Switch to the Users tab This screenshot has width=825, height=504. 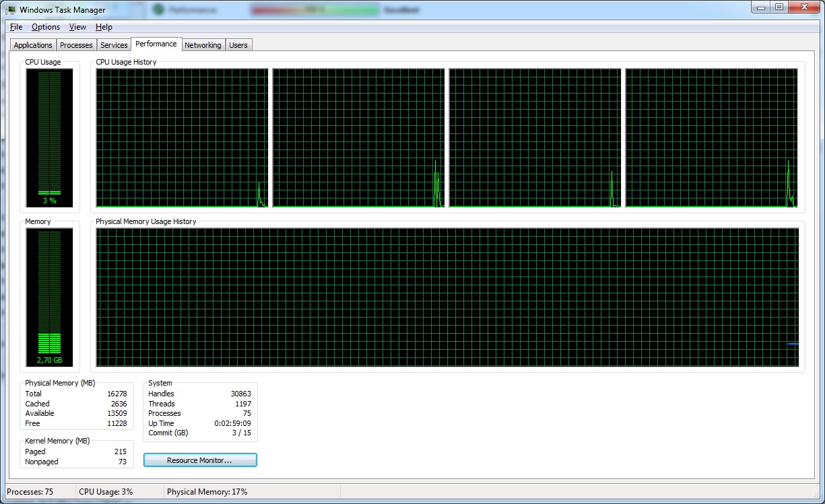tap(238, 45)
